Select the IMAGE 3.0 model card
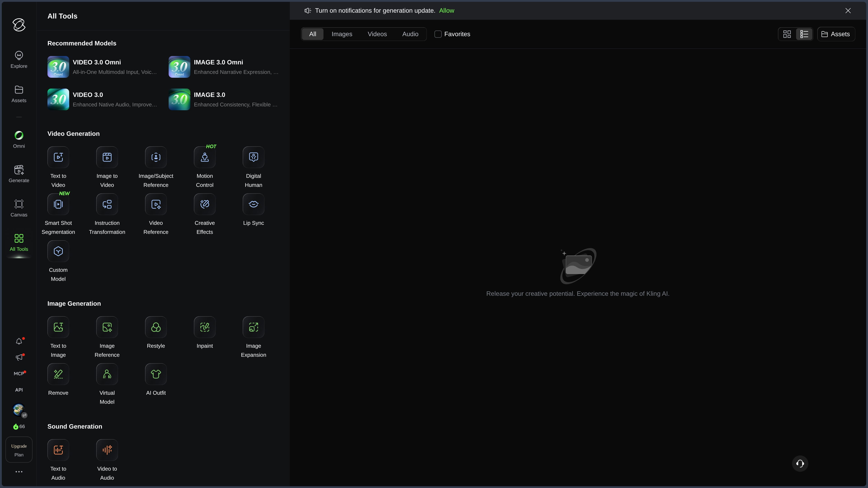 click(224, 99)
